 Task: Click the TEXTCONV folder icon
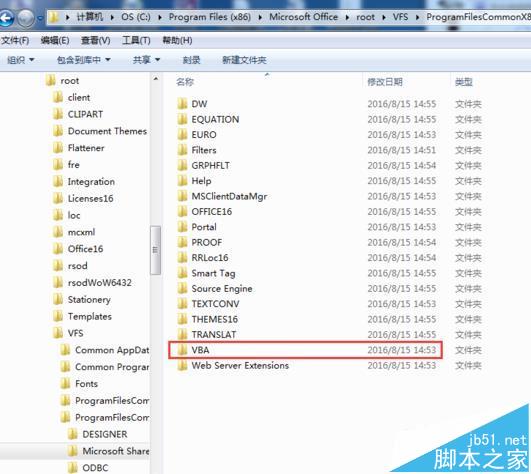(182, 303)
